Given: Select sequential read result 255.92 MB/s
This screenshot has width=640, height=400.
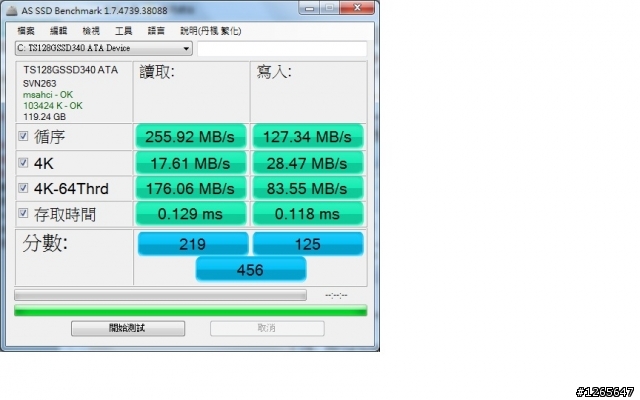Looking at the screenshot, I should tap(191, 137).
